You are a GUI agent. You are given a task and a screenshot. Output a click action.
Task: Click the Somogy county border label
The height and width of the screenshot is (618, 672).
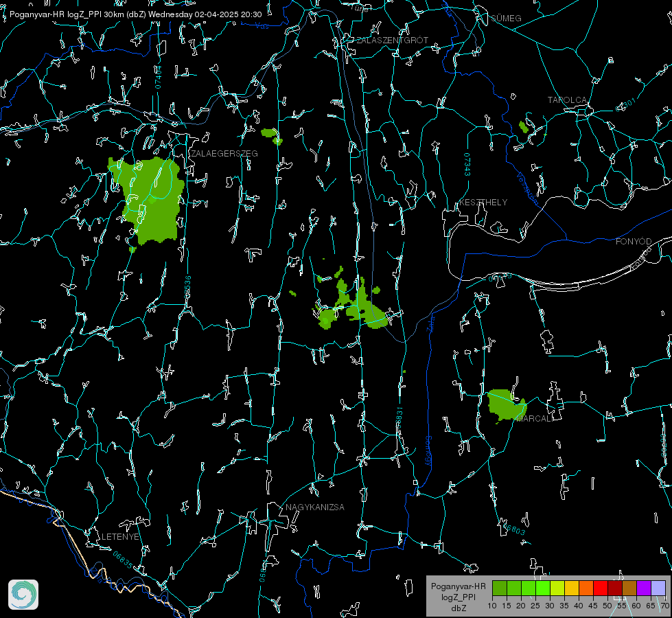click(x=428, y=451)
